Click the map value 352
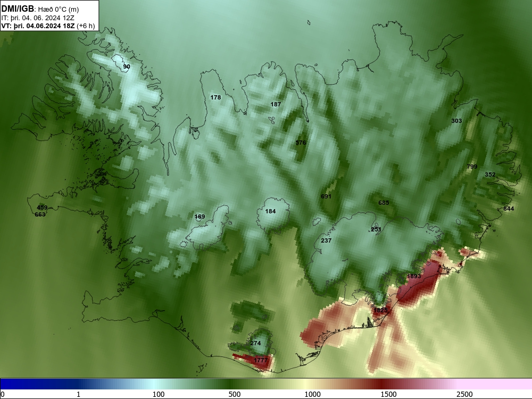This screenshot has height=399, width=532. pyautogui.click(x=490, y=174)
